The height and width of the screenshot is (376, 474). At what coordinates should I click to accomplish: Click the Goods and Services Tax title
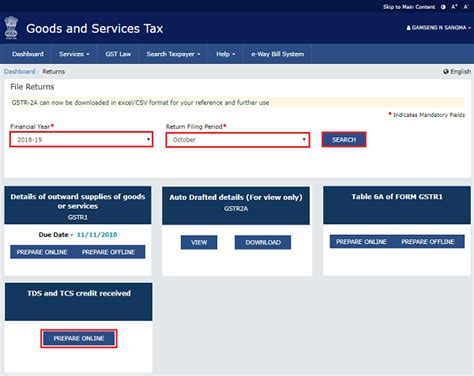95,29
